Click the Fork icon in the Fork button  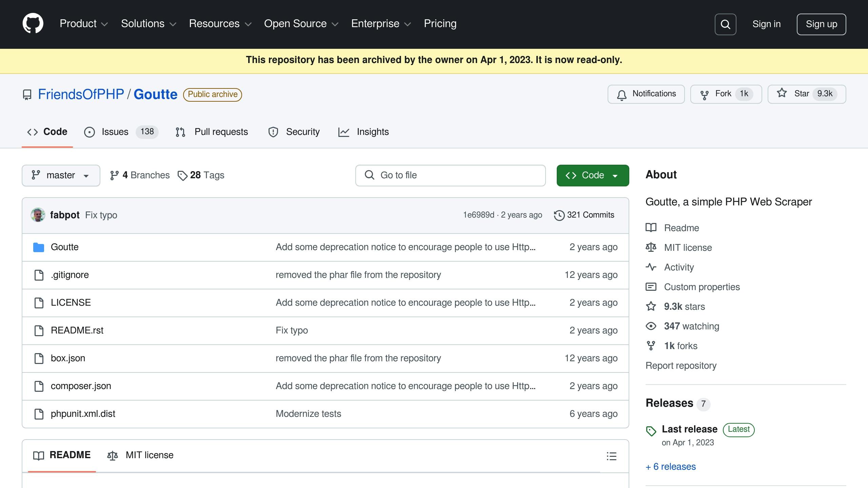point(704,95)
